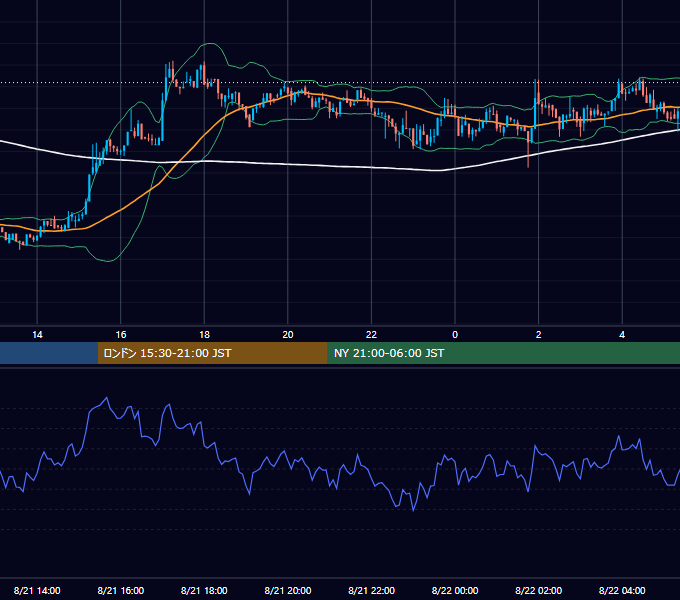The image size is (680, 600).
Task: Click the '18' hour label on price chart axis
Action: tap(204, 335)
